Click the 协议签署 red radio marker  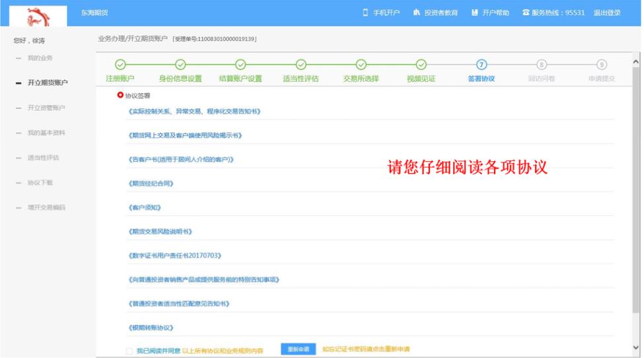pos(120,96)
